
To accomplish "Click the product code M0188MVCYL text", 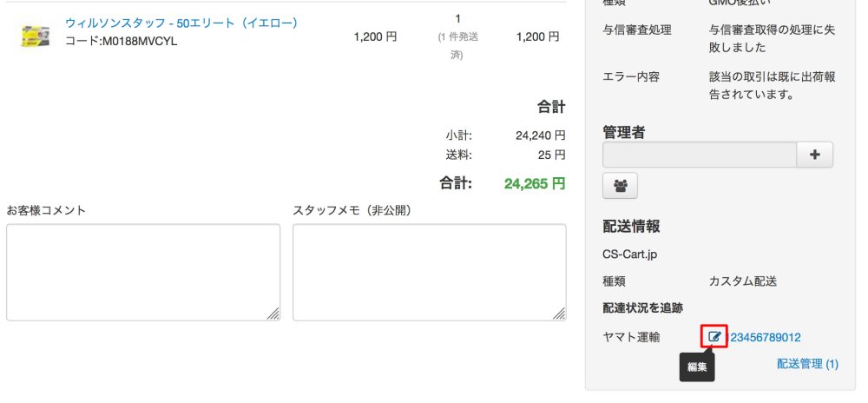I will pyautogui.click(x=121, y=40).
